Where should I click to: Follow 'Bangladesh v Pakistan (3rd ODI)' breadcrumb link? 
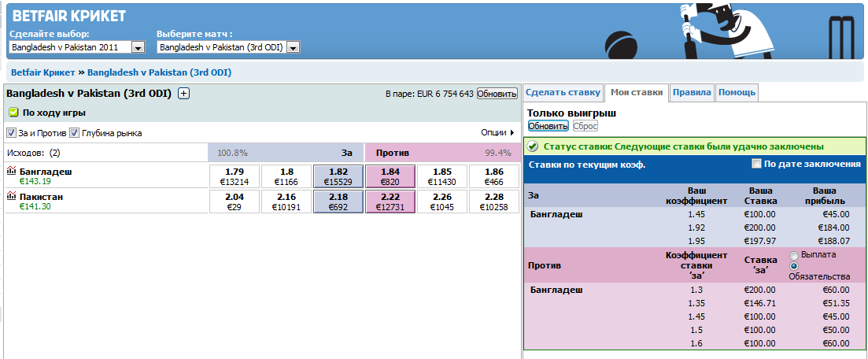[x=160, y=72]
